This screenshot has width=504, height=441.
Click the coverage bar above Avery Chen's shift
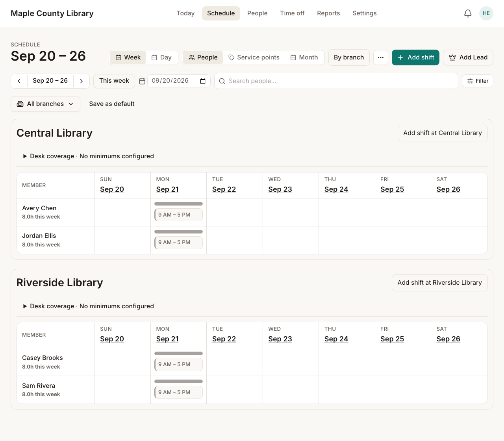point(178,204)
